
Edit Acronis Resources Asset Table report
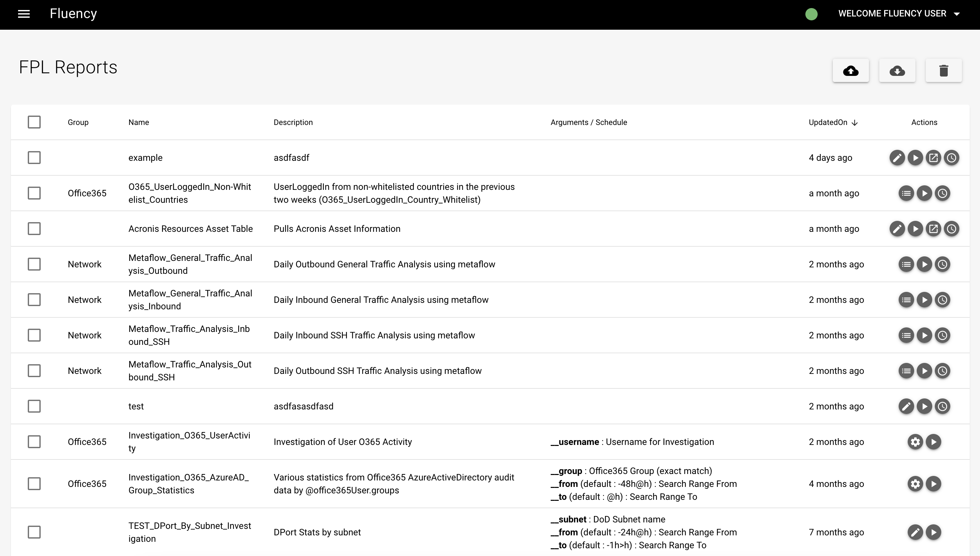pyautogui.click(x=897, y=229)
